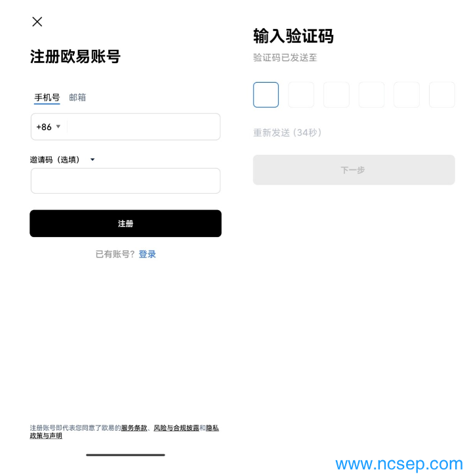Switch to the 手机号 tab

tap(47, 97)
